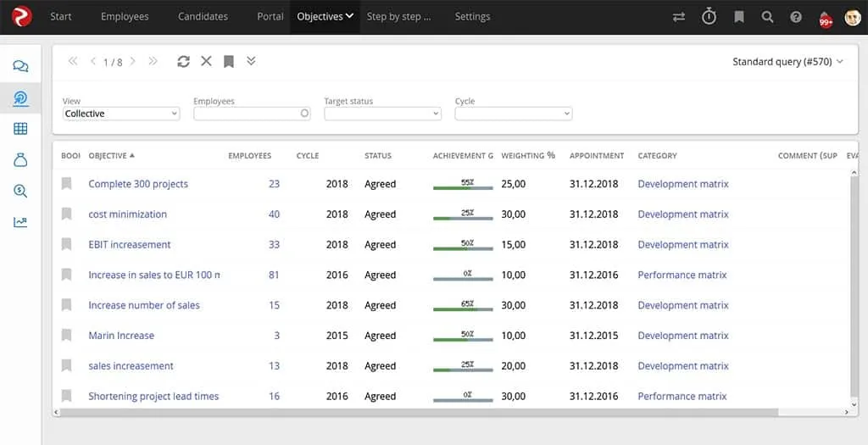
Task: Open notifications with 99+ badge
Action: 825,18
